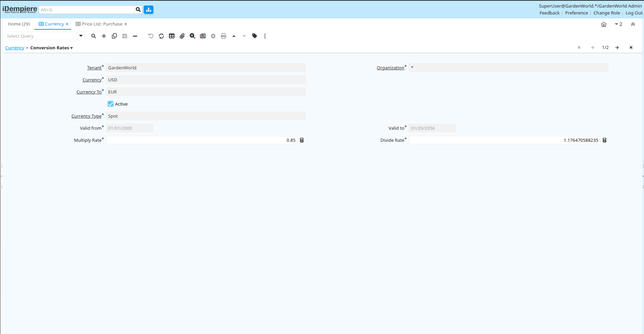644x334 pixels.
Task: Open the more options vertical dots
Action: [265, 36]
